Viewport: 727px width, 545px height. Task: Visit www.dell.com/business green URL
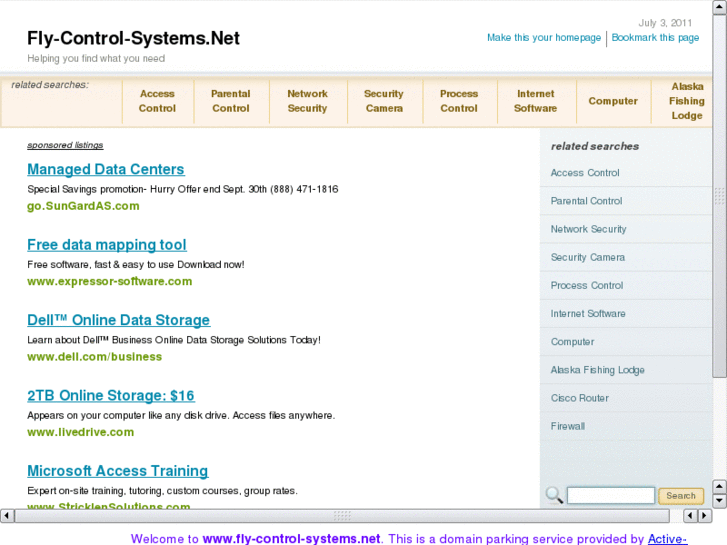click(95, 357)
